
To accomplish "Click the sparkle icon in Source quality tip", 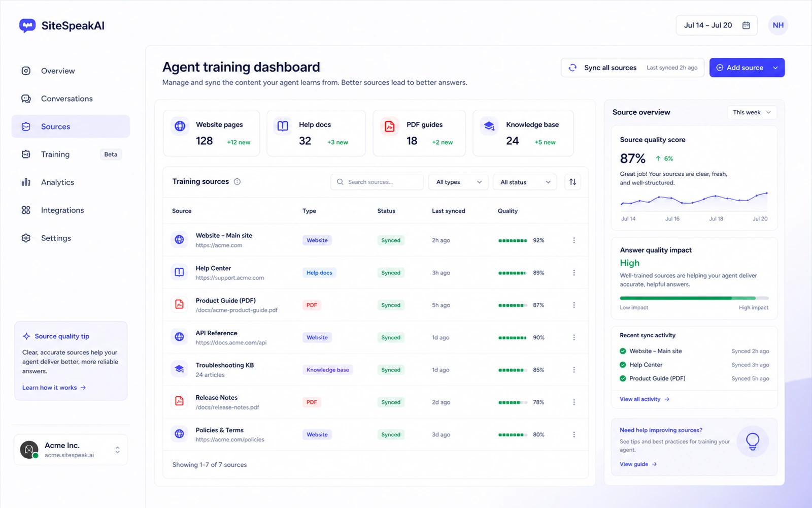I will click(x=26, y=336).
